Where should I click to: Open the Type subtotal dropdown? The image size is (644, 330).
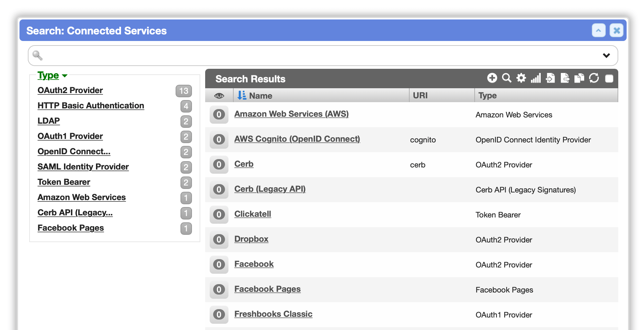point(53,75)
